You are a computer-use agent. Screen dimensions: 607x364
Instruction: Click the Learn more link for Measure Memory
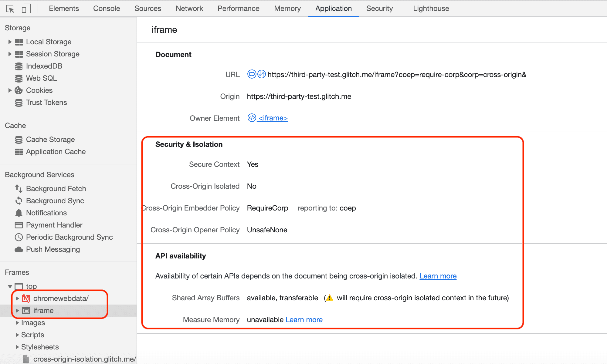click(x=303, y=320)
